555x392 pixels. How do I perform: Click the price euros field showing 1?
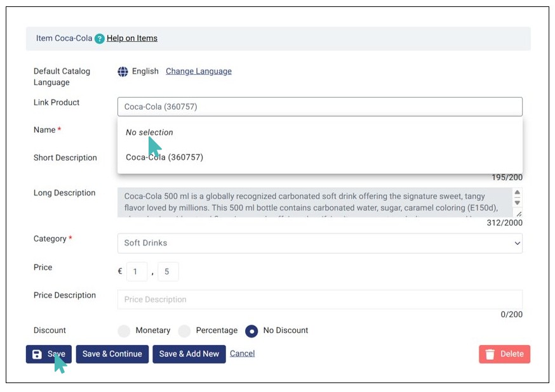[x=137, y=272]
